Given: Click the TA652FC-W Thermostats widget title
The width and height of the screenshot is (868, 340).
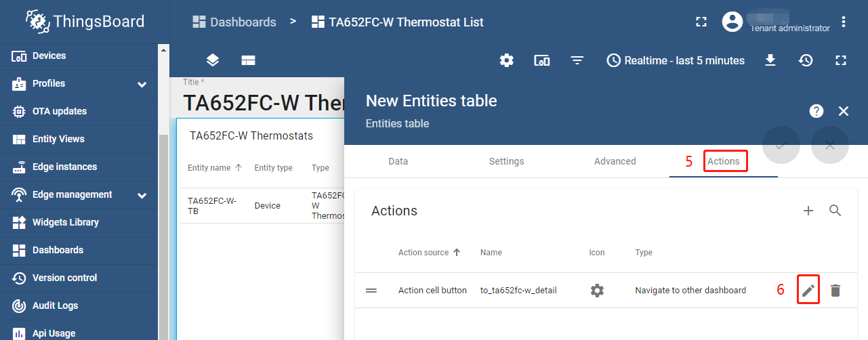Looking at the screenshot, I should [x=251, y=135].
